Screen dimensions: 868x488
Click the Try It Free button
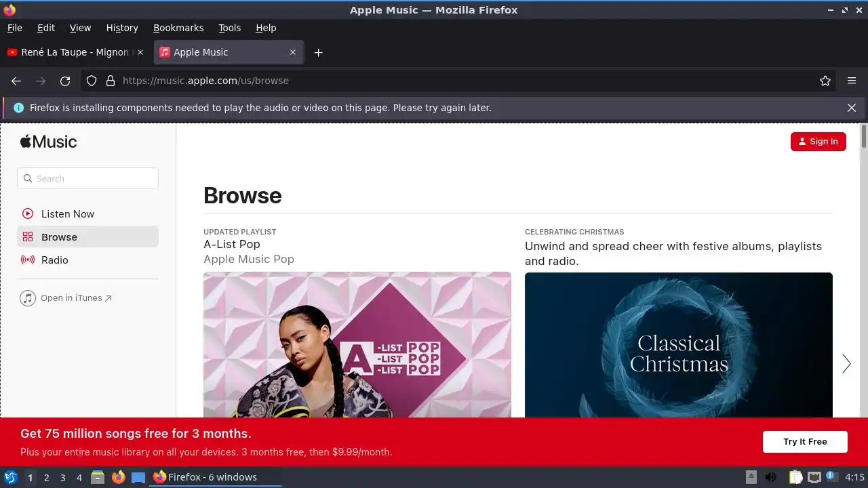805,441
